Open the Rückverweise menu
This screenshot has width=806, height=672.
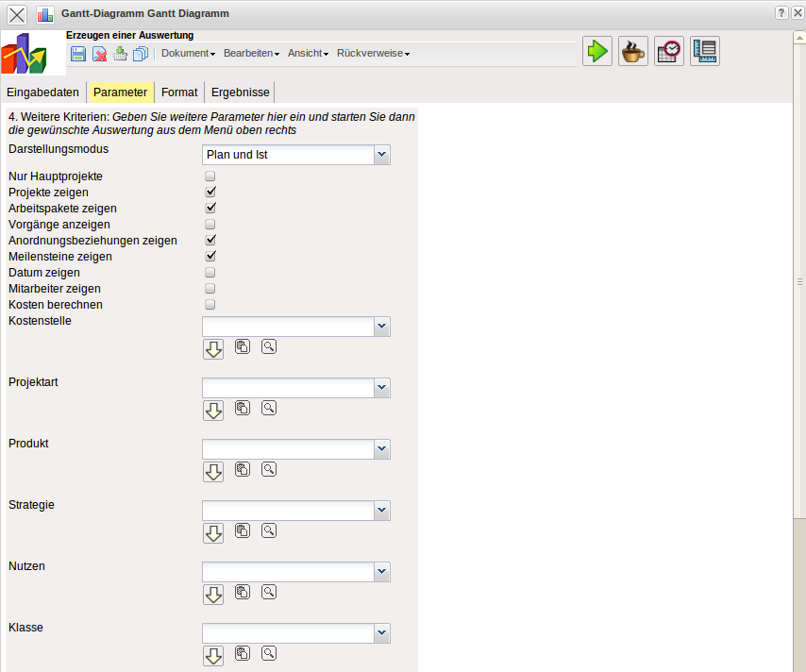tap(374, 54)
